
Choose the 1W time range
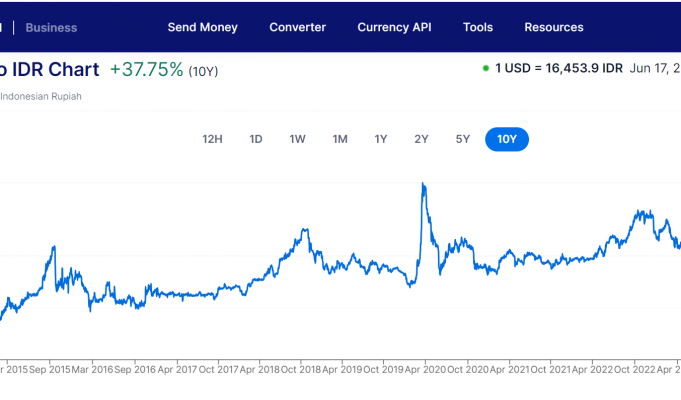tap(298, 139)
